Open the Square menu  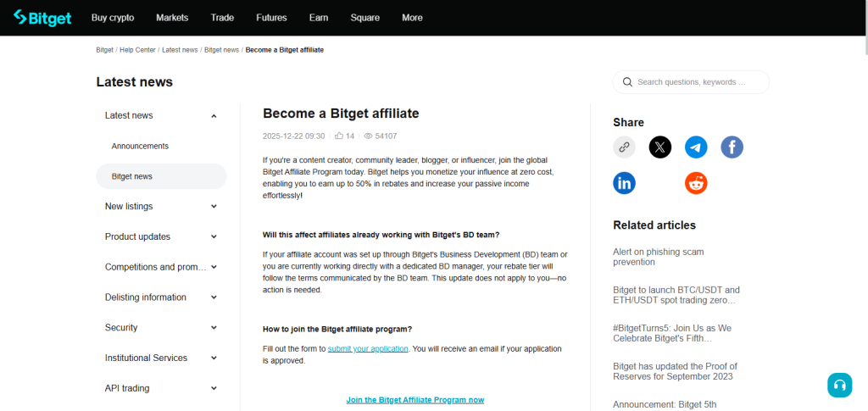pyautogui.click(x=364, y=18)
